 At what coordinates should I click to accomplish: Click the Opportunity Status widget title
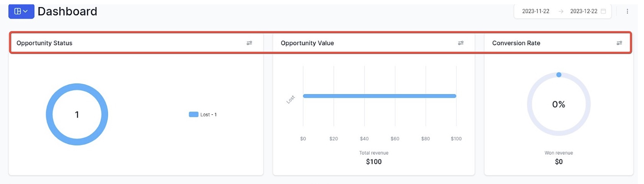pos(44,43)
